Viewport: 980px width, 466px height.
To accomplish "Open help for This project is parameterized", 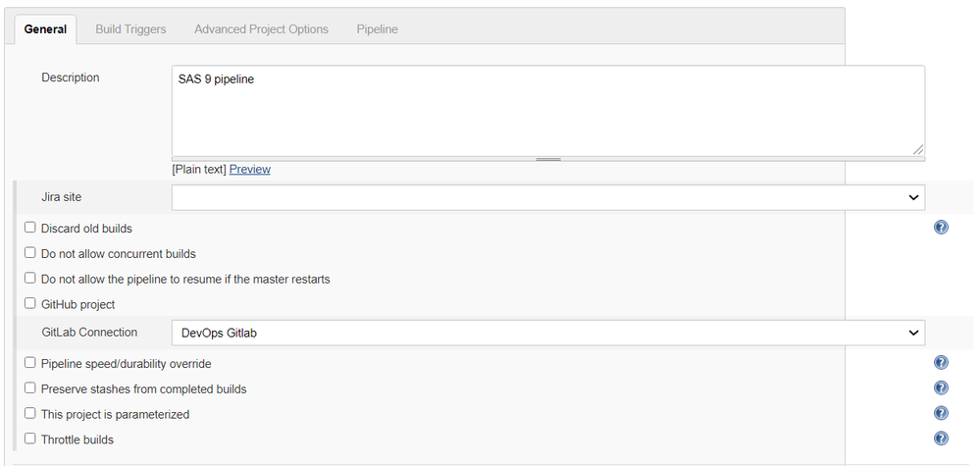I will 941,414.
